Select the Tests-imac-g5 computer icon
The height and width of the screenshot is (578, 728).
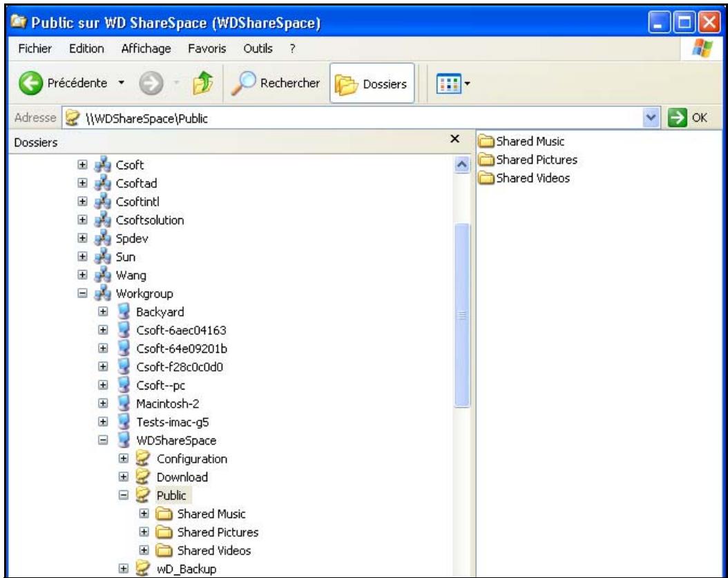pyautogui.click(x=124, y=421)
